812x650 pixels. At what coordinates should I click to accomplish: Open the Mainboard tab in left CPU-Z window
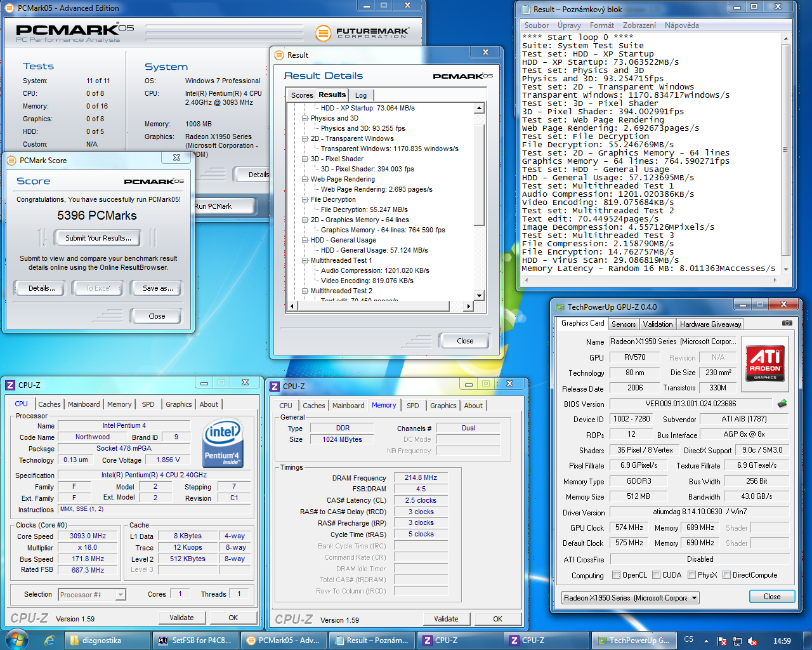84,404
